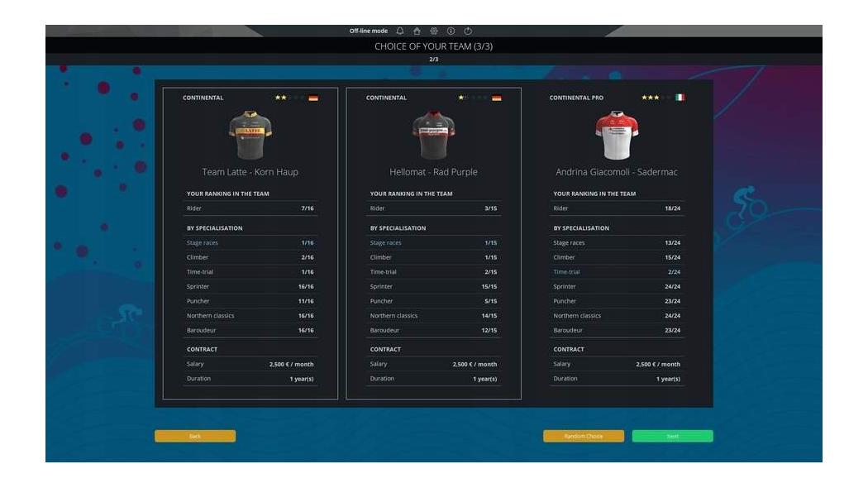Open settings gear icon in top bar
Screen dimensions: 868x488
434,31
